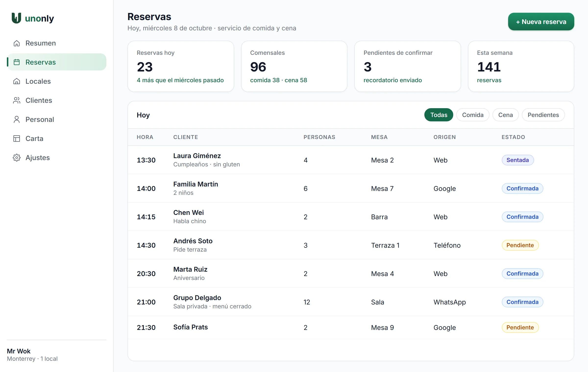This screenshot has width=588, height=372.
Task: Open Grupo Delgado's booking
Action: [x=351, y=302]
